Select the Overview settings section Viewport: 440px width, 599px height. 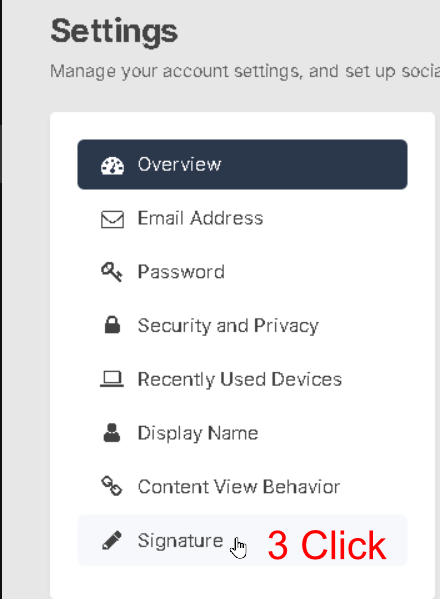pyautogui.click(x=242, y=164)
